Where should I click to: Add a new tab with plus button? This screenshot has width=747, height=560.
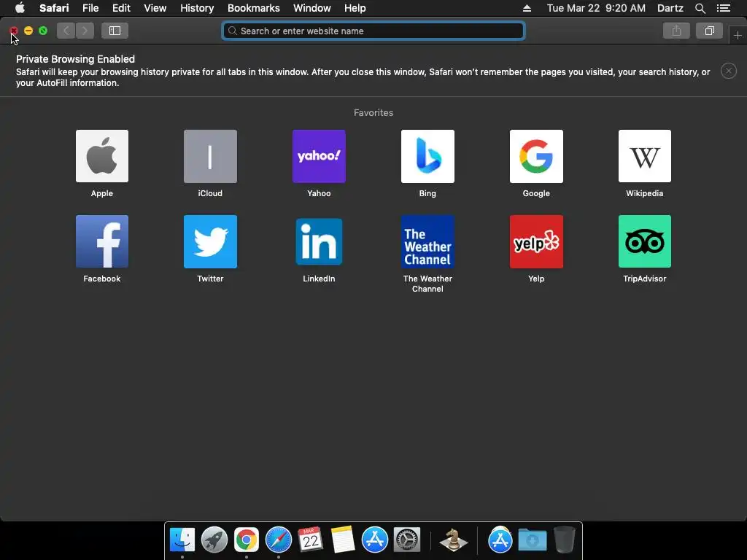click(x=738, y=35)
